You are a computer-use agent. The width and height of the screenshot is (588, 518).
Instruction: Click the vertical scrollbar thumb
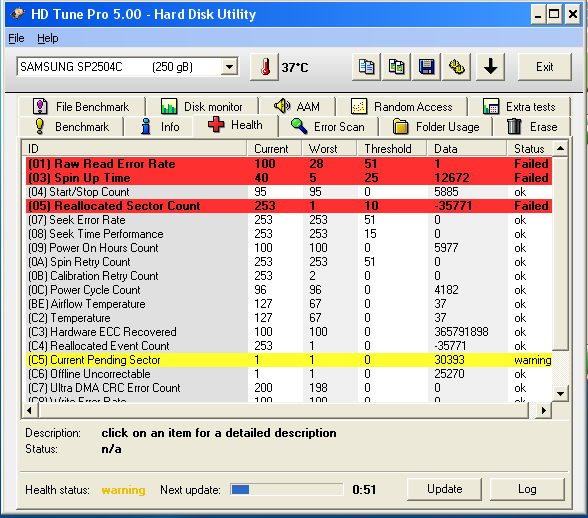tap(560, 253)
